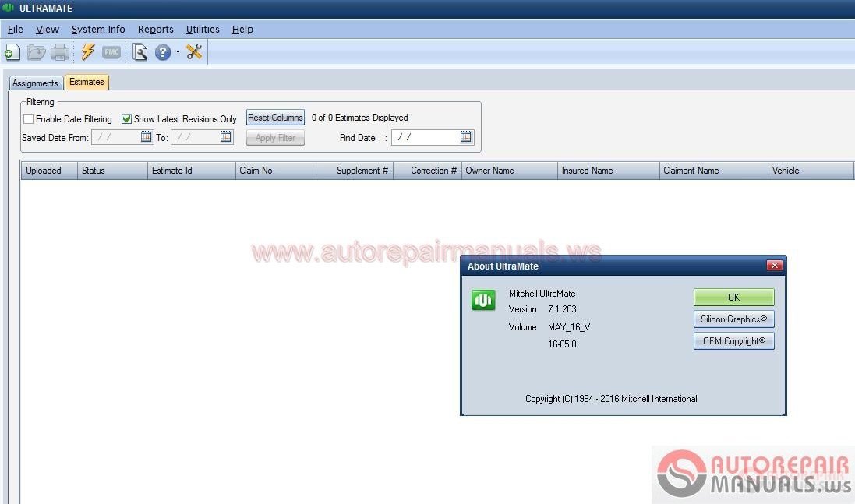The image size is (855, 504).
Task: Click the Print toolbar icon
Action: click(x=60, y=52)
